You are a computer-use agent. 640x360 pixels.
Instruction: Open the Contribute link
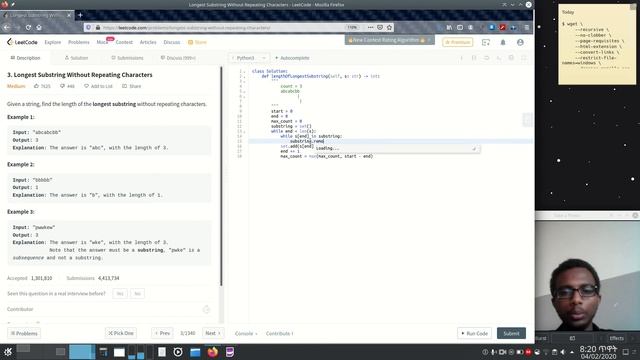coord(280,333)
